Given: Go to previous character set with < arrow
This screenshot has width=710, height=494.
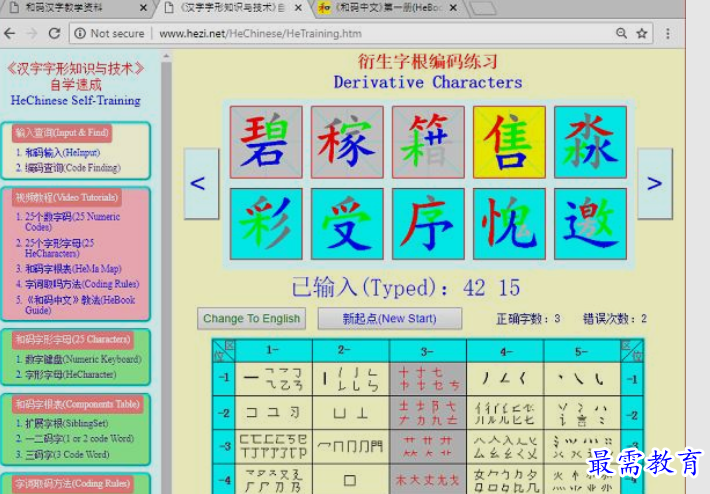Looking at the screenshot, I should coord(201,183).
